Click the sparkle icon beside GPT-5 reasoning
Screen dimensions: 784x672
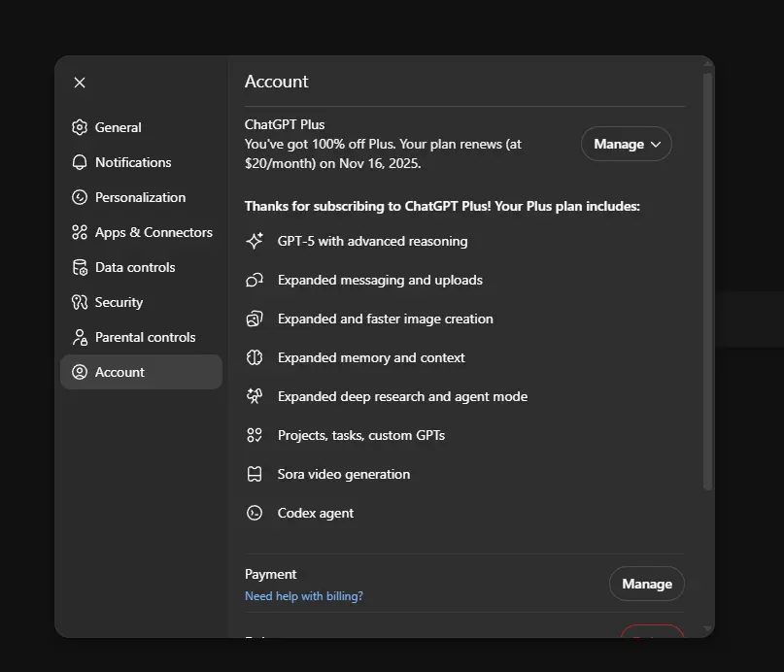click(x=255, y=241)
